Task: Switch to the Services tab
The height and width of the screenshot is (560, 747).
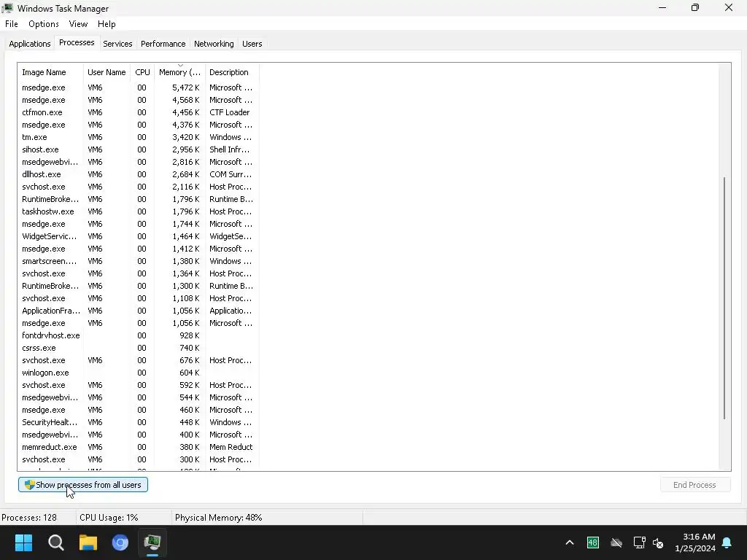Action: tap(117, 44)
